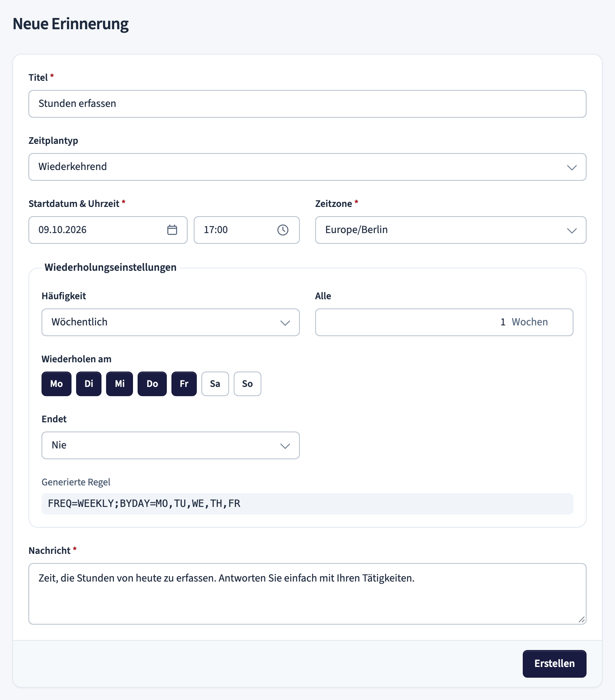Toggle the Do weekday button
This screenshot has width=615, height=700.
click(x=152, y=384)
